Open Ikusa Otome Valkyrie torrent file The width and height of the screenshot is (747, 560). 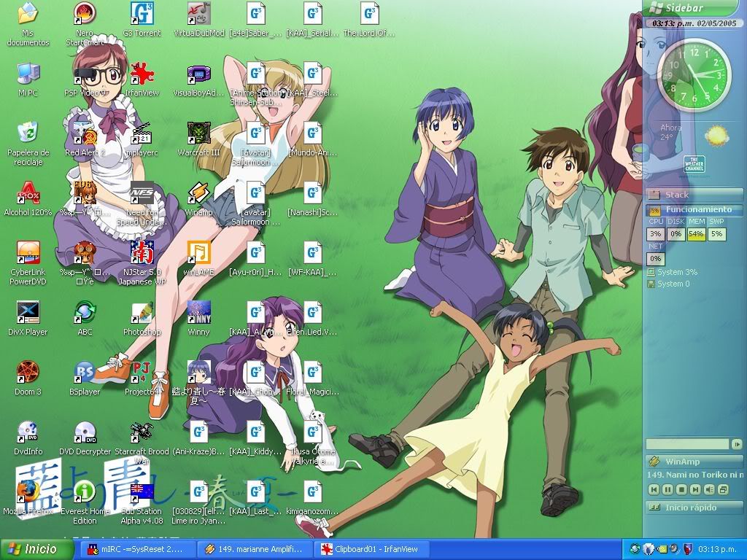pos(312,433)
